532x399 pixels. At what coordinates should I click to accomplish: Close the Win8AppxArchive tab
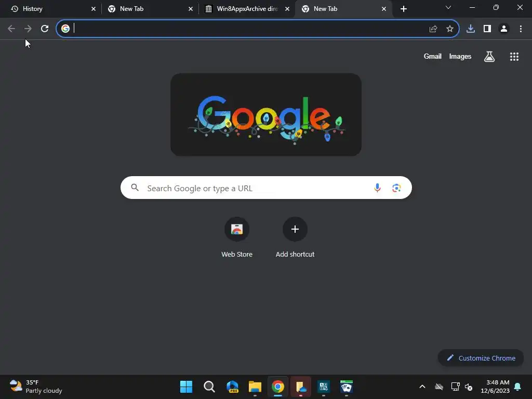point(287,9)
